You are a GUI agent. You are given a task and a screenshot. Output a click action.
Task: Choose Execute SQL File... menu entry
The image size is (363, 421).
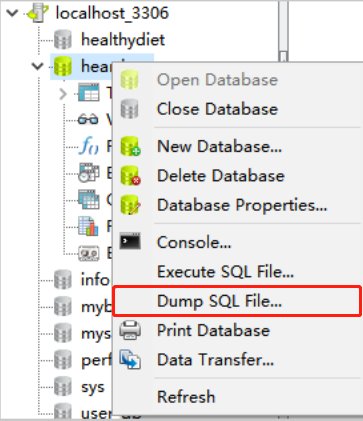click(x=237, y=272)
